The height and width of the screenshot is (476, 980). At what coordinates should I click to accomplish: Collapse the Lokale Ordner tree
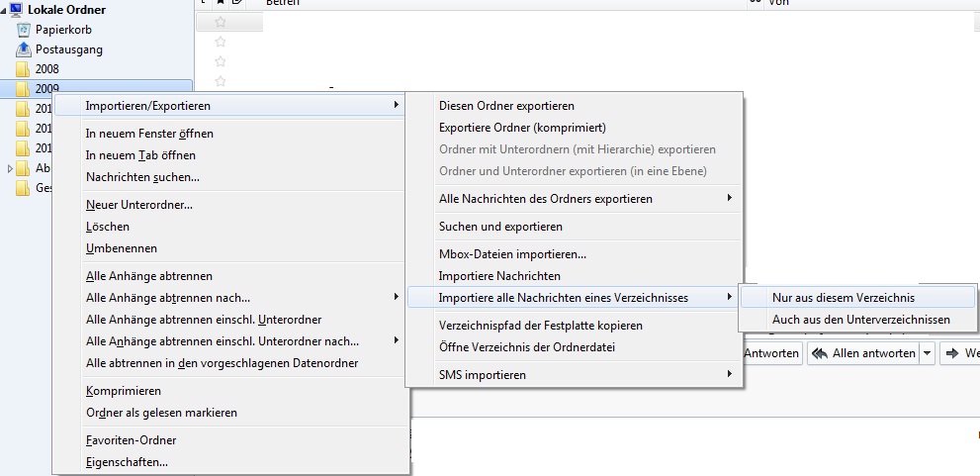point(5,10)
